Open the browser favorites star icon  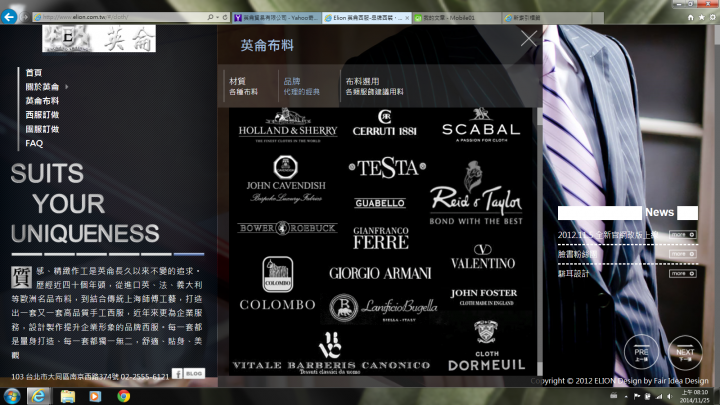coord(702,17)
